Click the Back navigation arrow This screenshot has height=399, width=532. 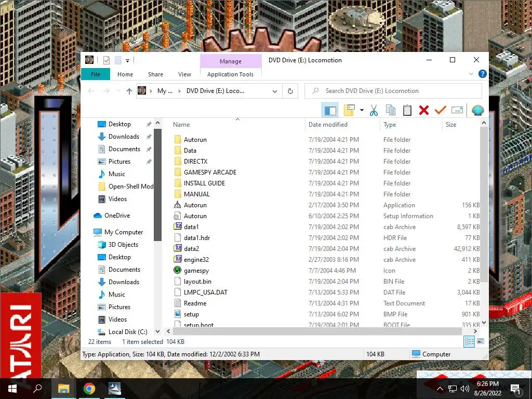click(x=91, y=91)
